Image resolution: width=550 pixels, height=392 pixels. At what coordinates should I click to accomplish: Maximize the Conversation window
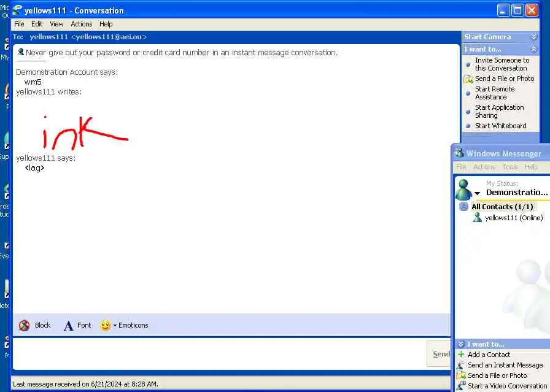click(x=517, y=10)
